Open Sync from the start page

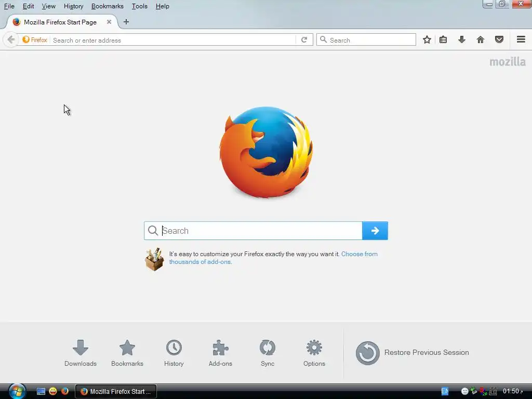coord(268,353)
